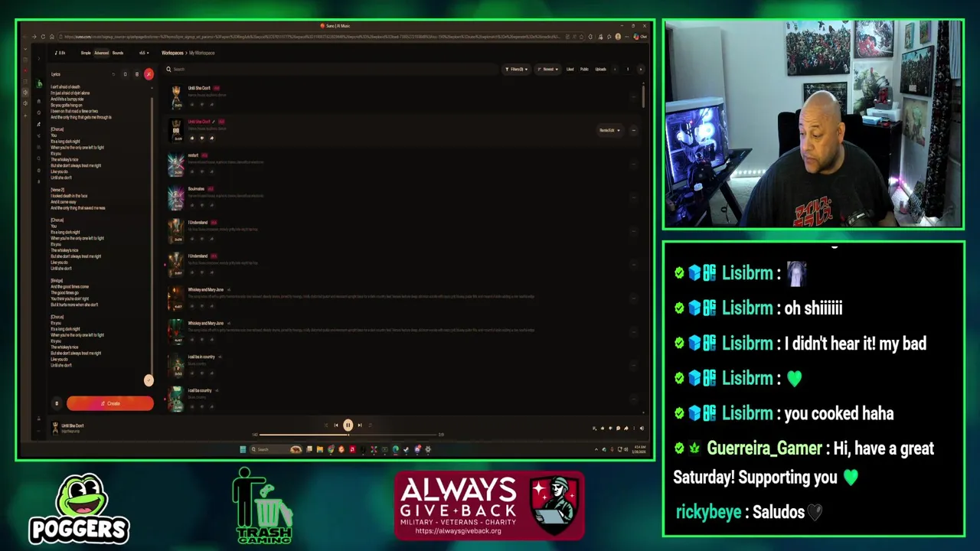Open the v5.5 model version dropdown
The height and width of the screenshot is (551, 980).
pos(143,53)
